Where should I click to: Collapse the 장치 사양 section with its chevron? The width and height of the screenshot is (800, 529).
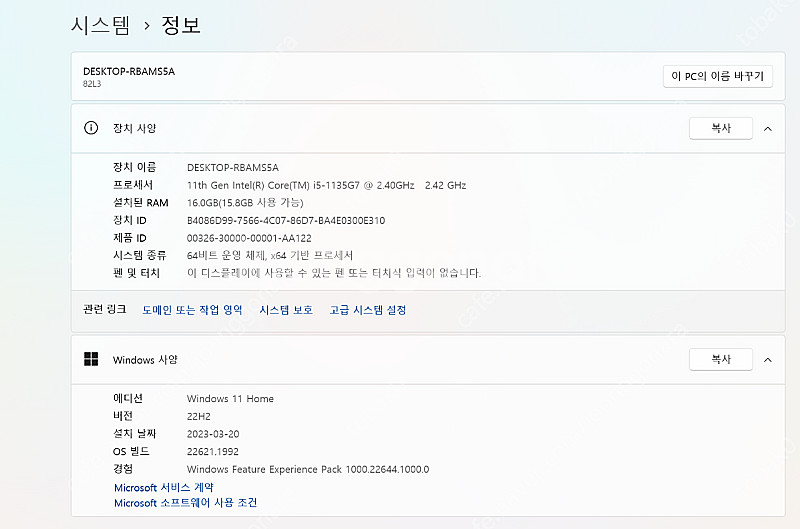[767, 128]
